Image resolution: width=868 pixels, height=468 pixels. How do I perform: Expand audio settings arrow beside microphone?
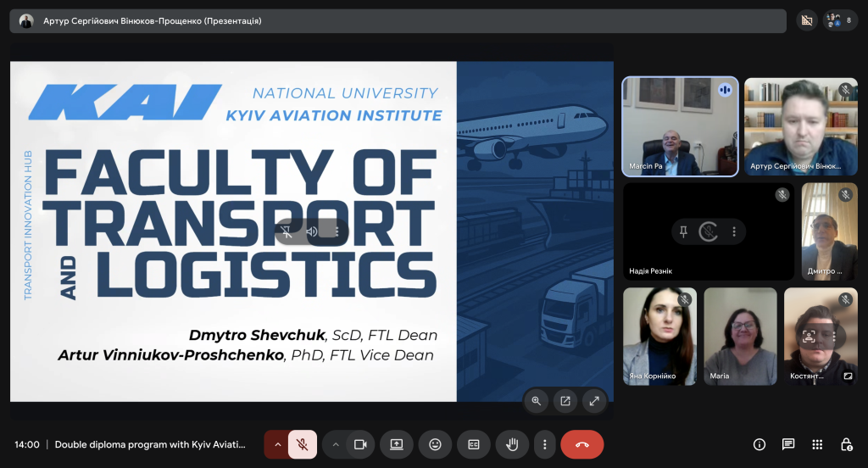point(276,444)
